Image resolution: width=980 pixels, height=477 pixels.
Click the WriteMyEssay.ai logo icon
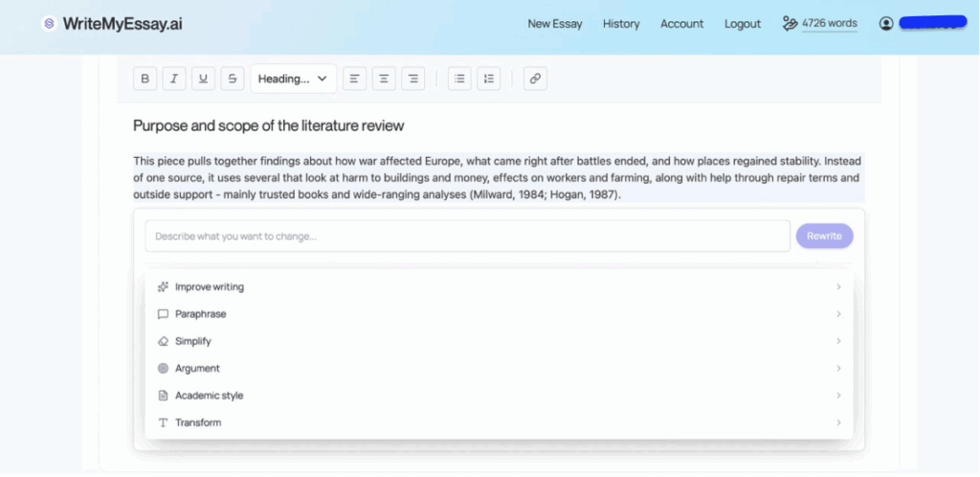49,24
